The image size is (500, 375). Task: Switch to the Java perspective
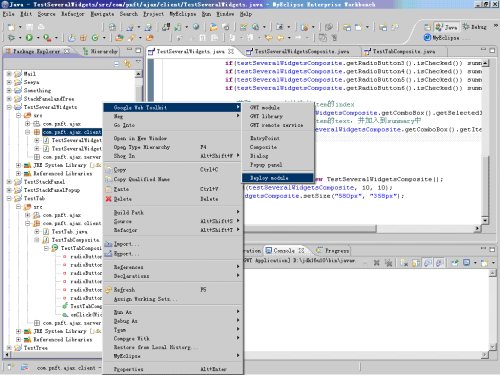447,27
